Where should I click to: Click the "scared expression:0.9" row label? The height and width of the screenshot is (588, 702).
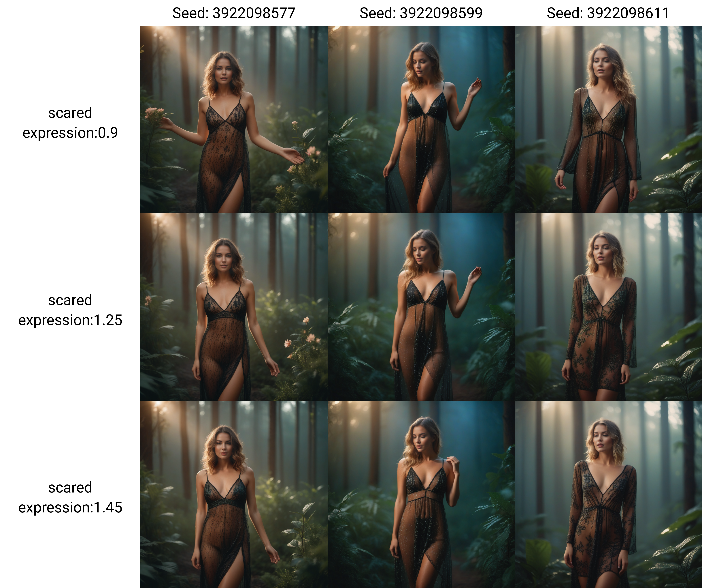[x=70, y=123]
